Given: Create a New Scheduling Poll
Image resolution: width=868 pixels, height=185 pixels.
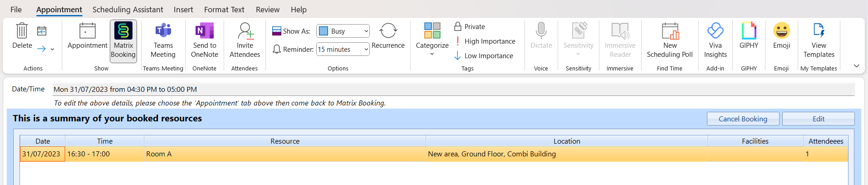Looking at the screenshot, I should pos(670,41).
